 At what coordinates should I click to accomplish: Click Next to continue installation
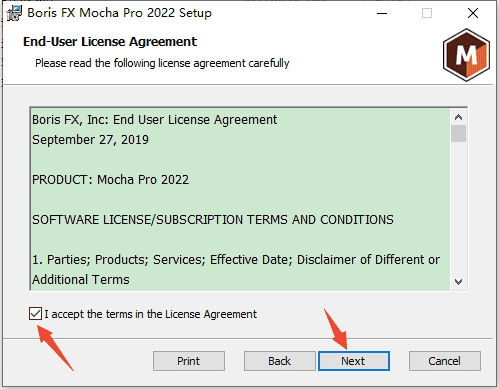pyautogui.click(x=354, y=361)
